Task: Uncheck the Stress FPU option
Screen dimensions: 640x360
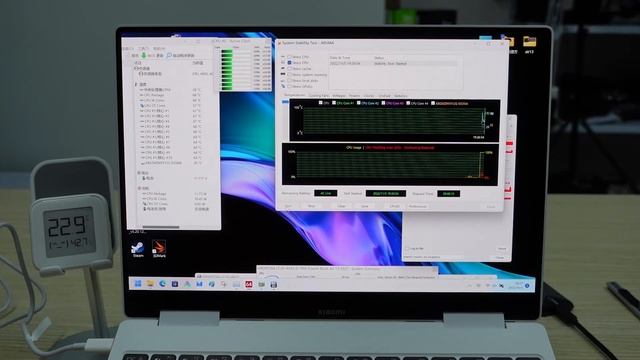Action: pos(289,63)
